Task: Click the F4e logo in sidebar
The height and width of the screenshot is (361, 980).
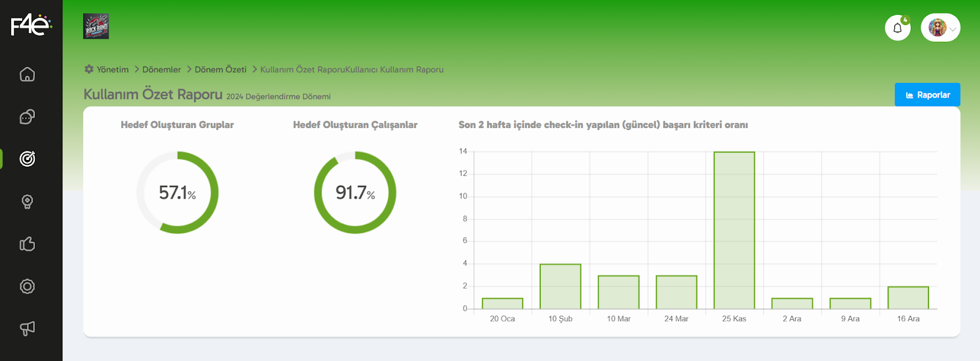Action: point(31,25)
